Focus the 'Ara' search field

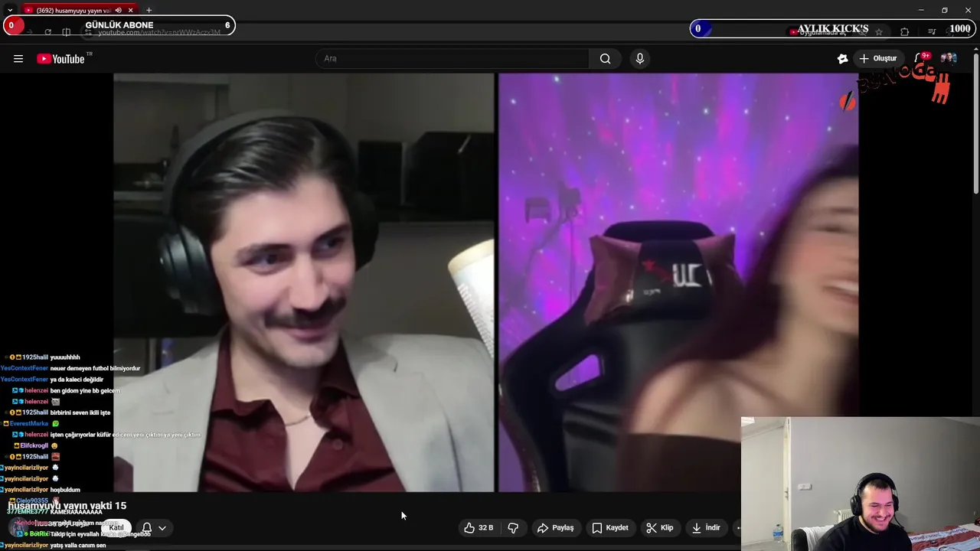click(x=452, y=59)
